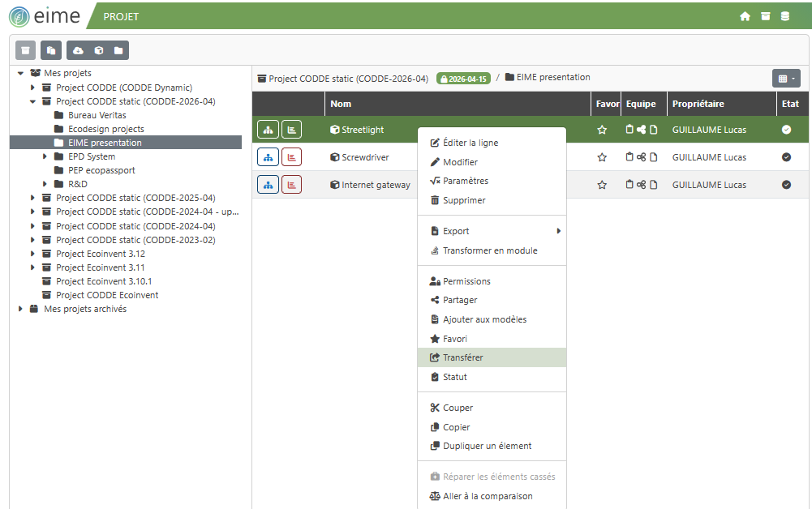This screenshot has height=509, width=812.
Task: Select Copier menu entry
Action: 492,427
